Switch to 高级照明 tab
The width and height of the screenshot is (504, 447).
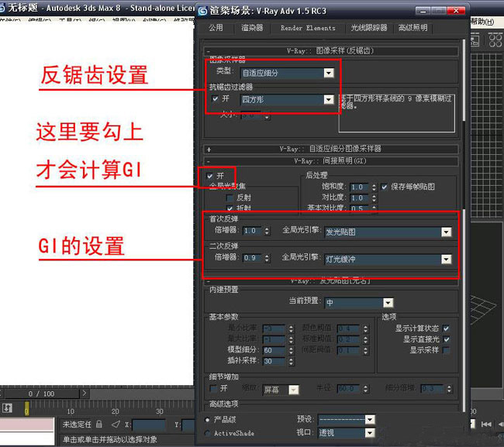coord(413,28)
